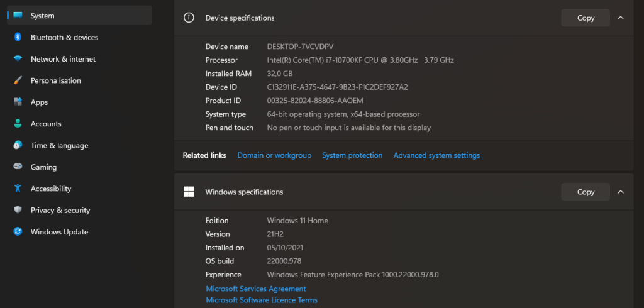Image resolution: width=644 pixels, height=308 pixels.
Task: Copy the device specifications
Action: point(585,18)
